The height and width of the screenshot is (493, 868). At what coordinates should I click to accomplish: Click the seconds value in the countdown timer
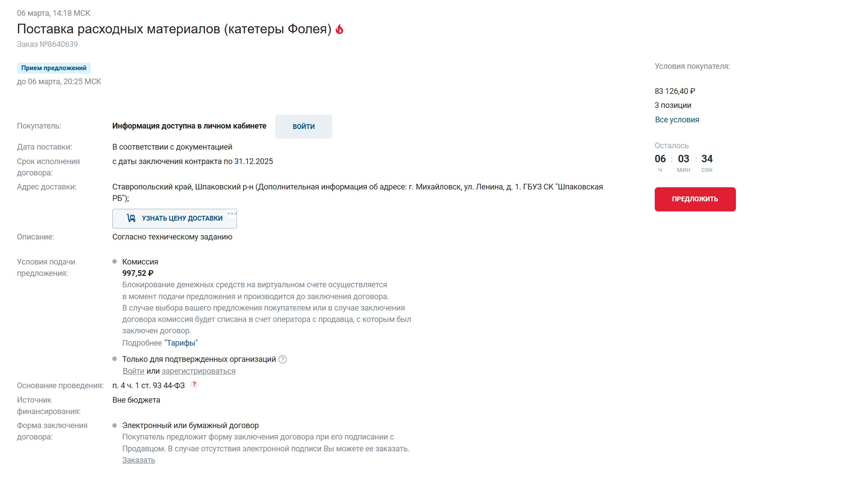(x=707, y=159)
